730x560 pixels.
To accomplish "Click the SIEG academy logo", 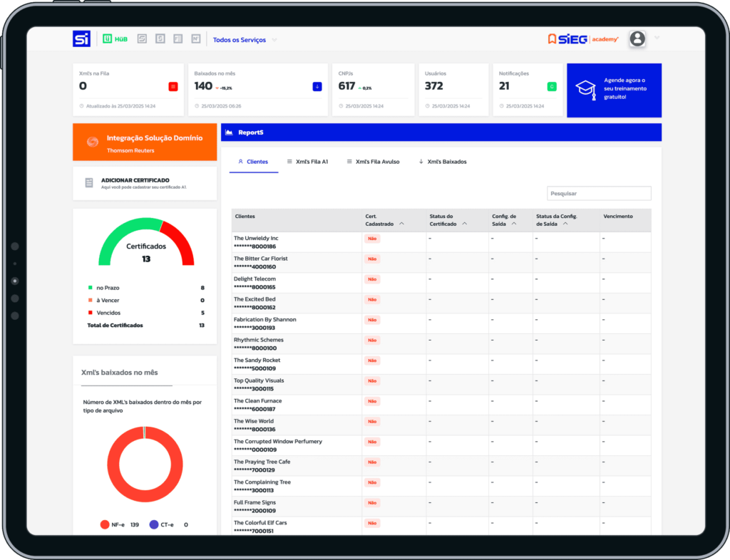I will 583,39.
